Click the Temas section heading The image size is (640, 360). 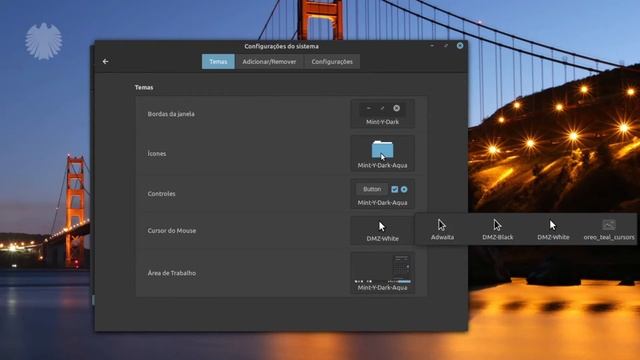click(x=144, y=87)
